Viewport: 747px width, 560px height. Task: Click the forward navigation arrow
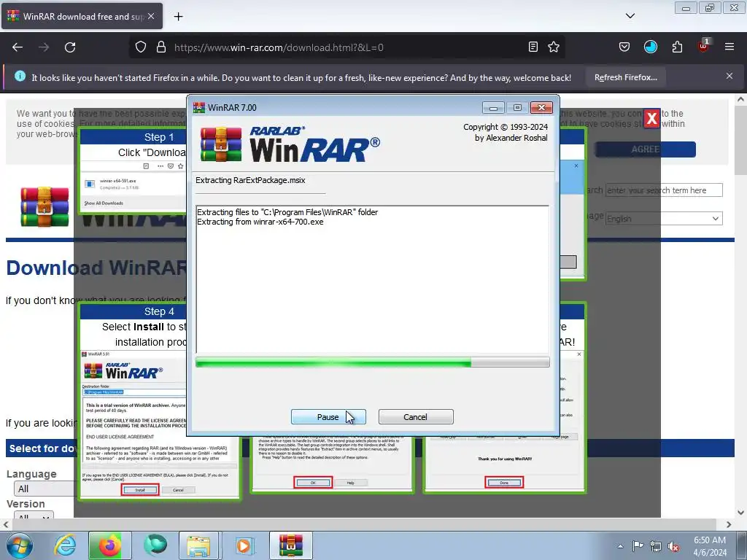(44, 47)
